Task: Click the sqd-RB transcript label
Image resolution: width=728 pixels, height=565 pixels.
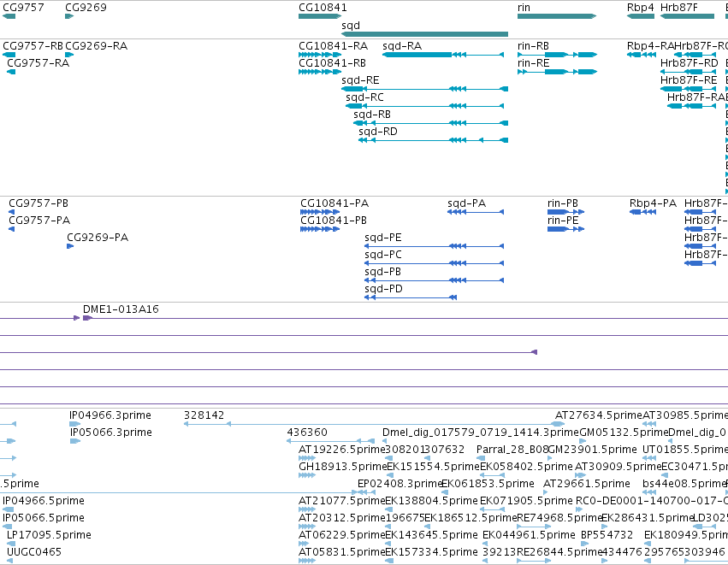Action: pos(372,115)
